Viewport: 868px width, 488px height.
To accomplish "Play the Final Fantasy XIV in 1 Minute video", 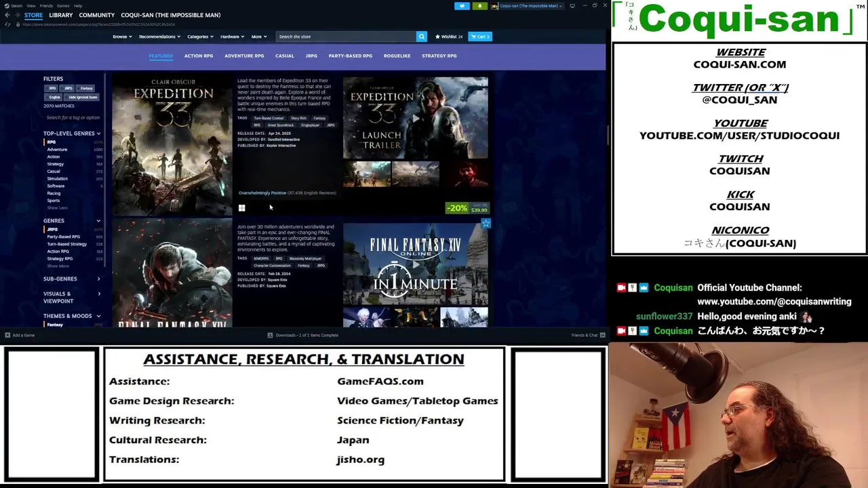I will (x=415, y=264).
